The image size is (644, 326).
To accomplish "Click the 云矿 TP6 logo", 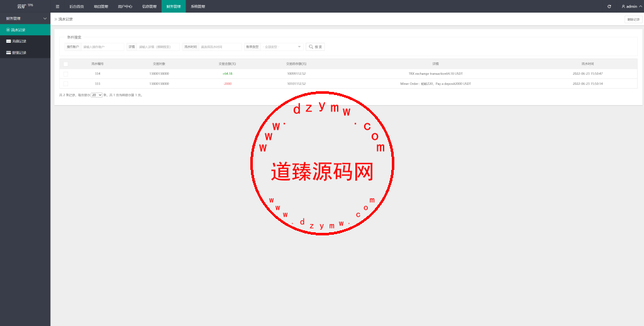I will (x=25, y=6).
